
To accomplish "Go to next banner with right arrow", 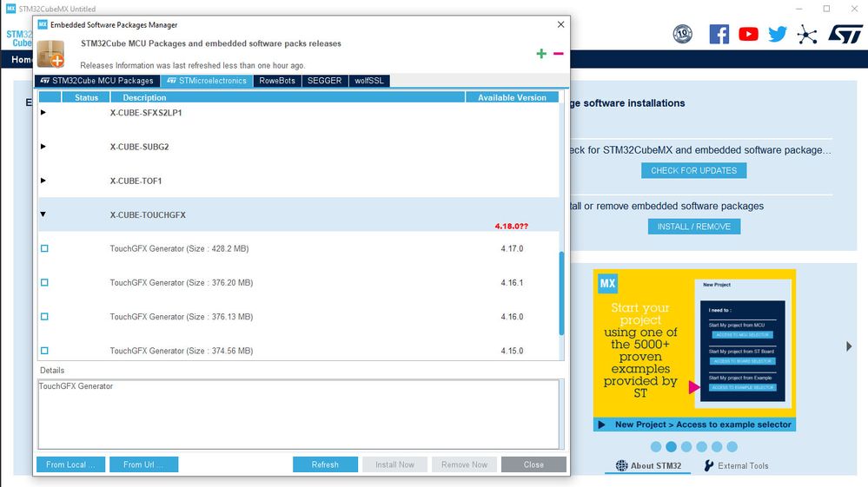I will tap(849, 346).
